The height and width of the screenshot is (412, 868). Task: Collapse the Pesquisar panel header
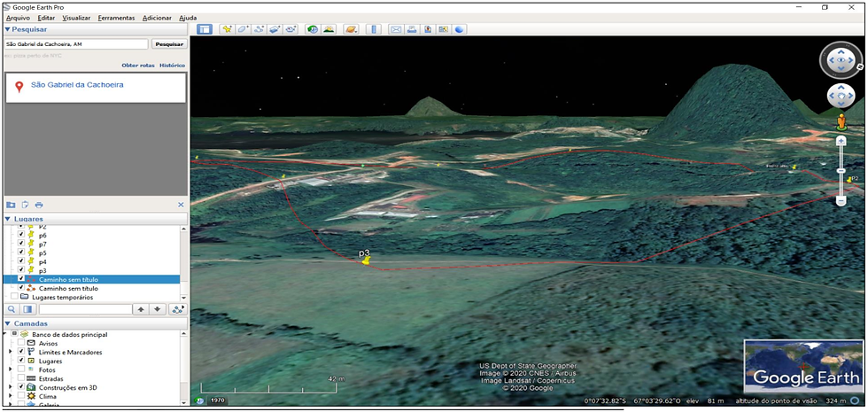point(8,29)
